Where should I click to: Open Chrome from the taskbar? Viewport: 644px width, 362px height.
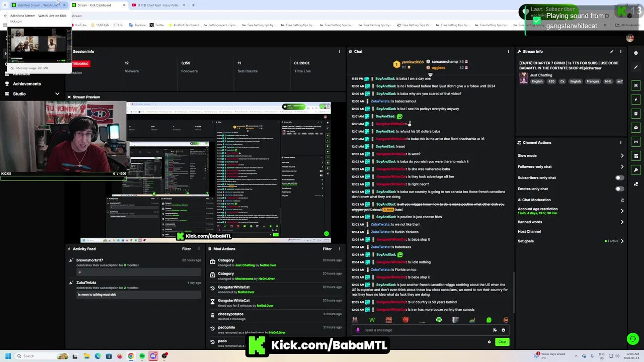pos(131,356)
